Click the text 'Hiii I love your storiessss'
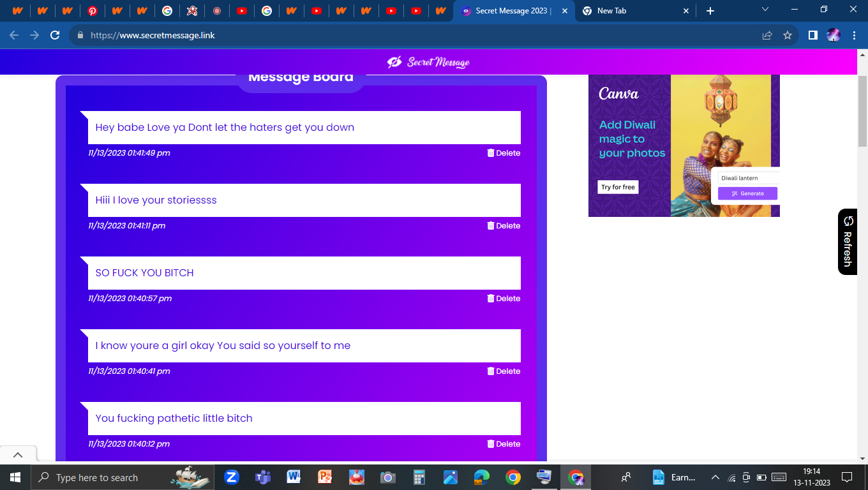Viewport: 868px width, 490px height. (x=156, y=200)
